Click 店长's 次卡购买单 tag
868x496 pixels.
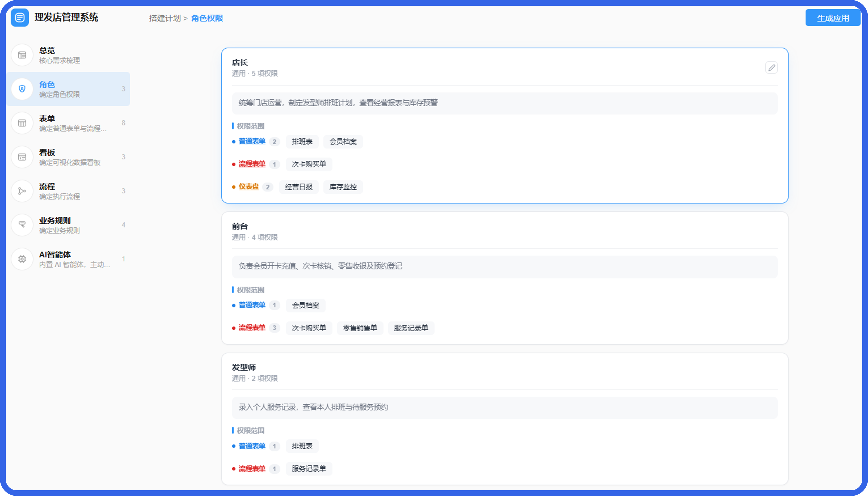(x=309, y=164)
